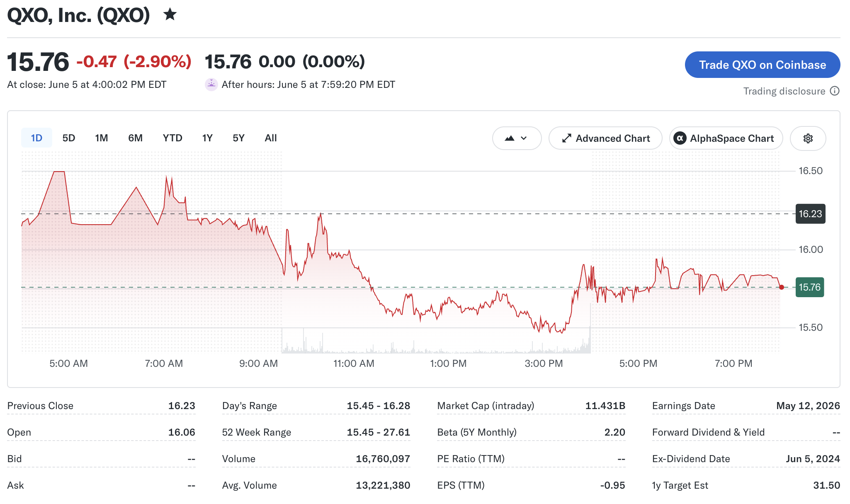Click the 16.00 y-axis label
The width and height of the screenshot is (850, 504).
[x=811, y=250]
